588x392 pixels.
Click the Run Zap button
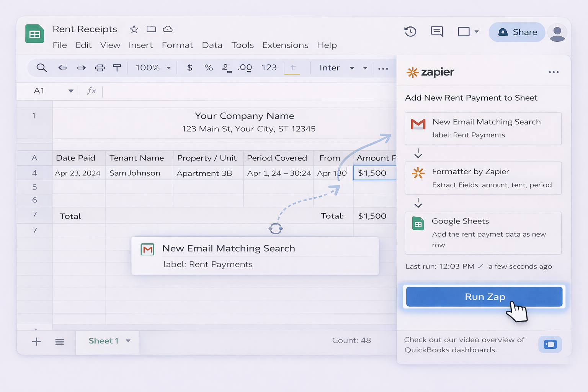point(484,297)
